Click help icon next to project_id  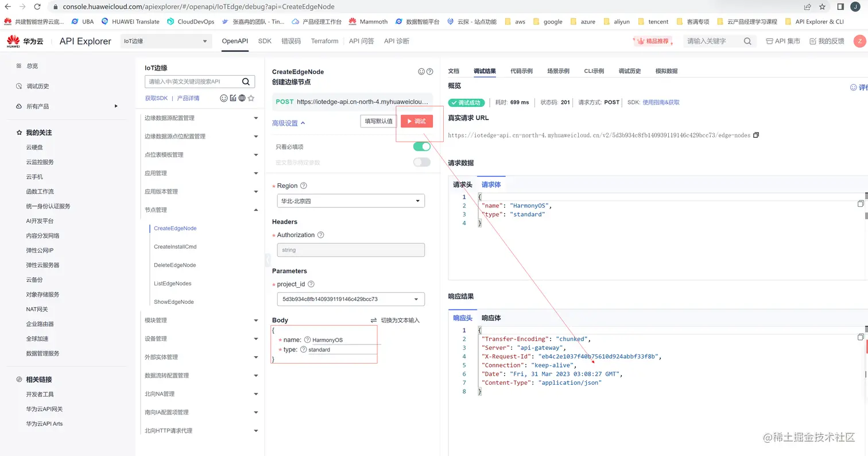311,284
